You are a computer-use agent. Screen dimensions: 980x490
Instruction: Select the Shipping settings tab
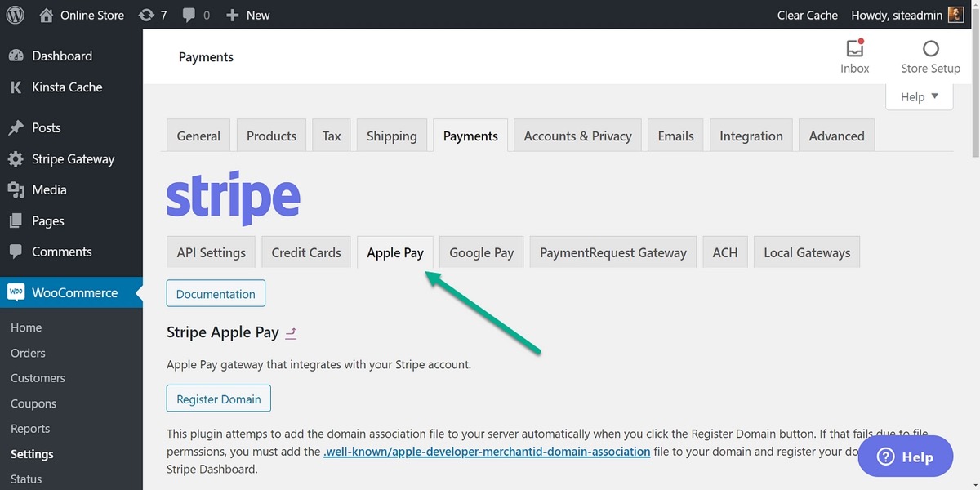pyautogui.click(x=391, y=136)
